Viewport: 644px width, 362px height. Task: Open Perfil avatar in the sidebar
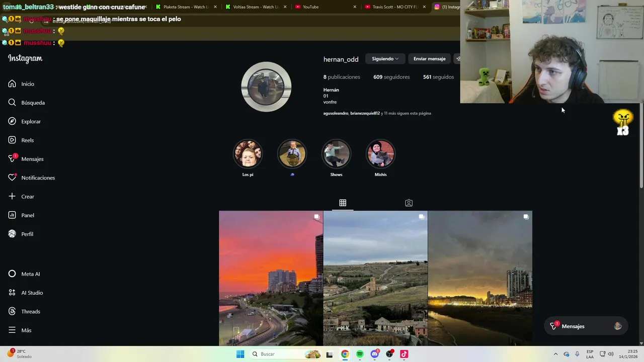click(x=12, y=234)
